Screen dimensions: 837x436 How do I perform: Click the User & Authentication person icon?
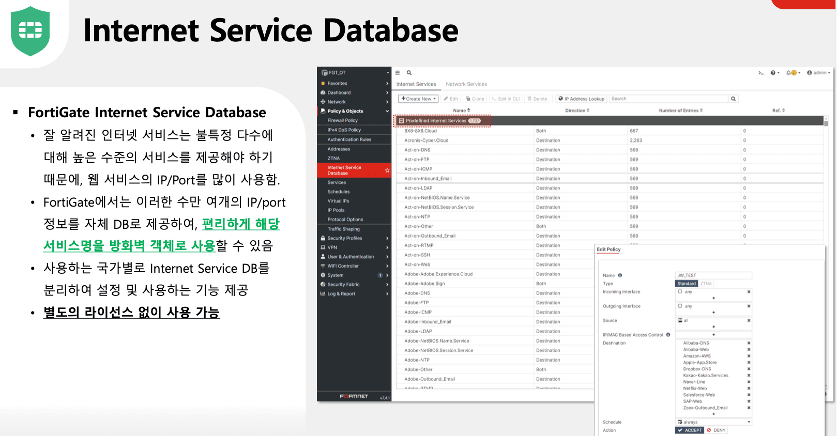pos(323,257)
